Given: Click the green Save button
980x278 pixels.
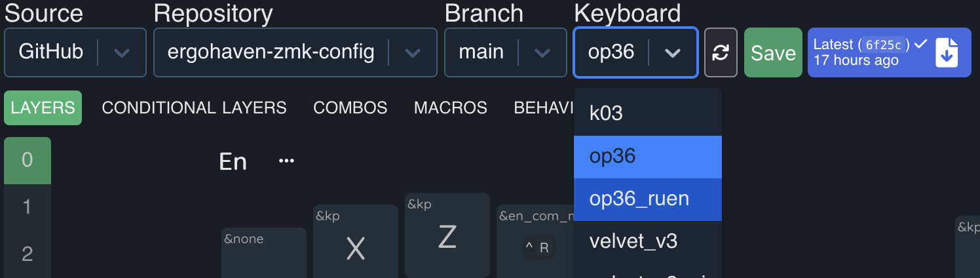Looking at the screenshot, I should [773, 53].
